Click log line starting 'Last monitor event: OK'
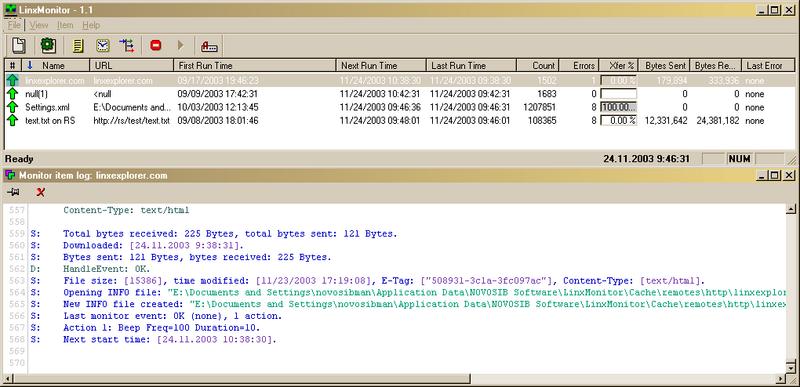Screen dimensions: 800x387 point(172,316)
